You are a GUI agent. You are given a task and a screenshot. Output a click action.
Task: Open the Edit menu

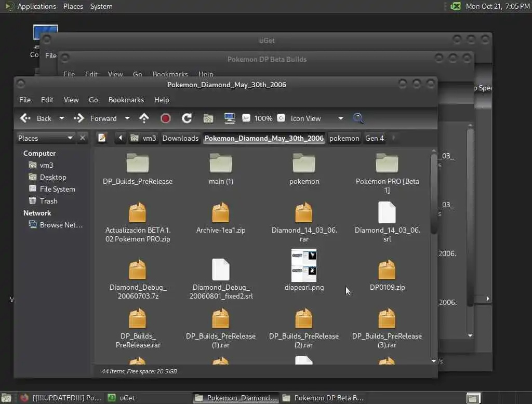pos(47,100)
